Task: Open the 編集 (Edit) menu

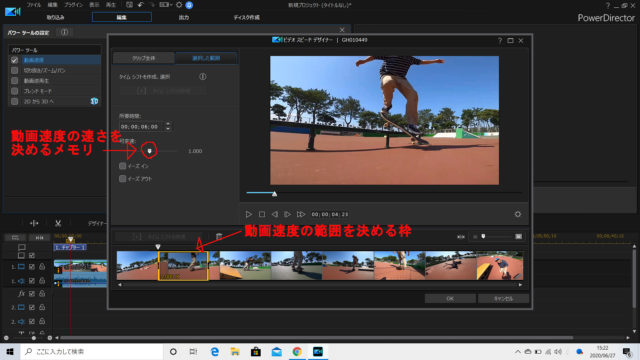Action: 52,5
